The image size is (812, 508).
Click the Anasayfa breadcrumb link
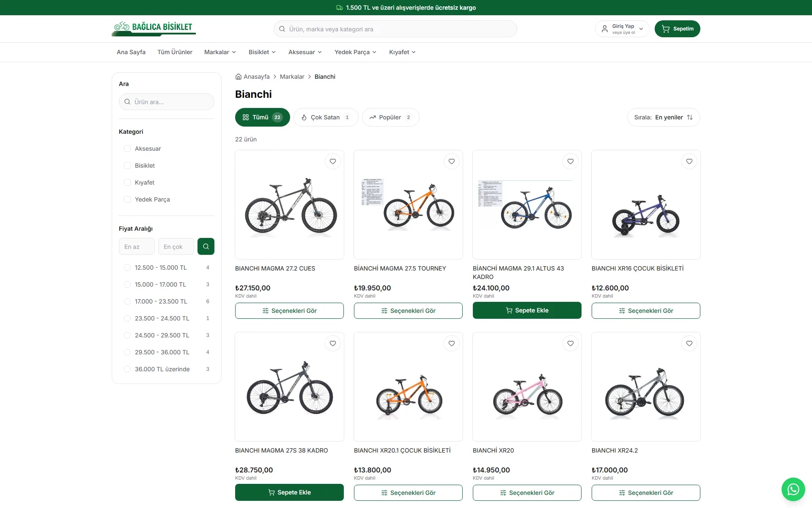(256, 77)
